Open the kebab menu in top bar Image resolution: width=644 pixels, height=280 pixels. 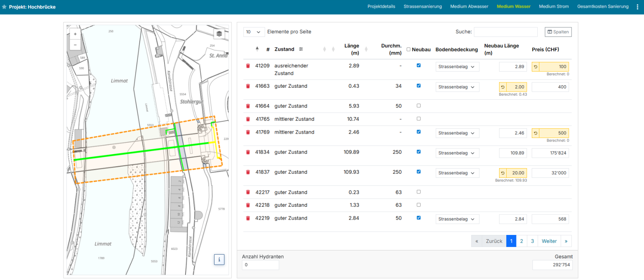click(637, 7)
